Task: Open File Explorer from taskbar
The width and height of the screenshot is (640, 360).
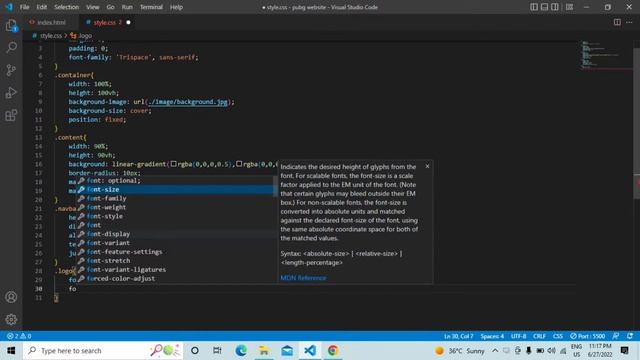Action: [264, 351]
